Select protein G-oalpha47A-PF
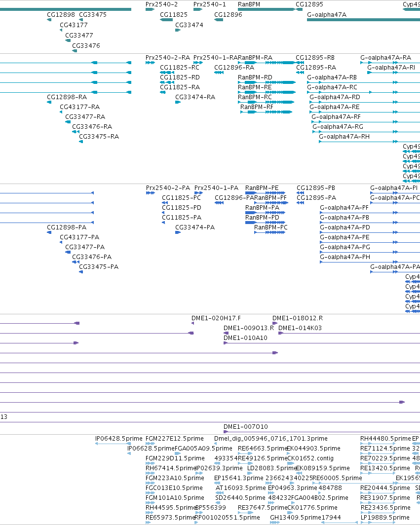 point(344,208)
